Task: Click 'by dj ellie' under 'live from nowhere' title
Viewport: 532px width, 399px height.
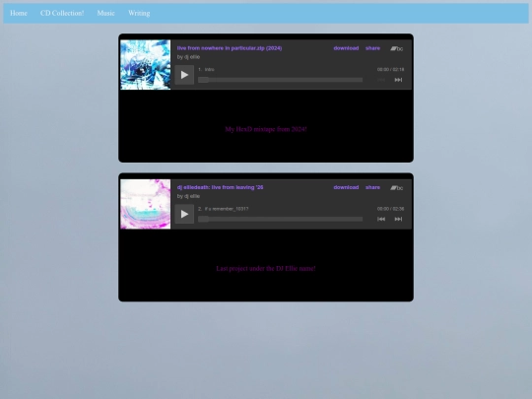Action: tap(188, 57)
